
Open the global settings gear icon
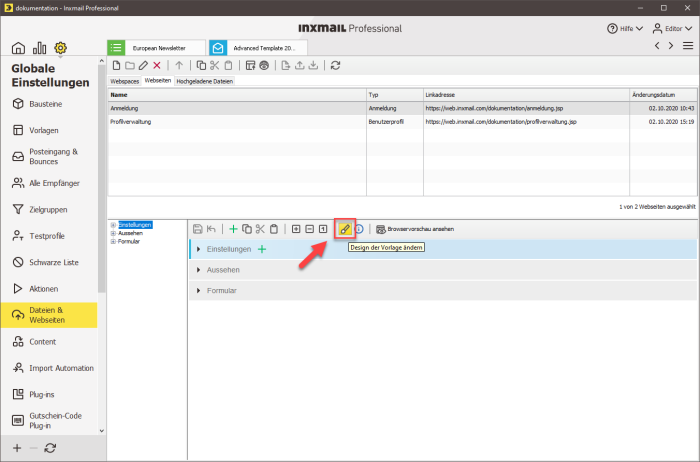[60, 48]
